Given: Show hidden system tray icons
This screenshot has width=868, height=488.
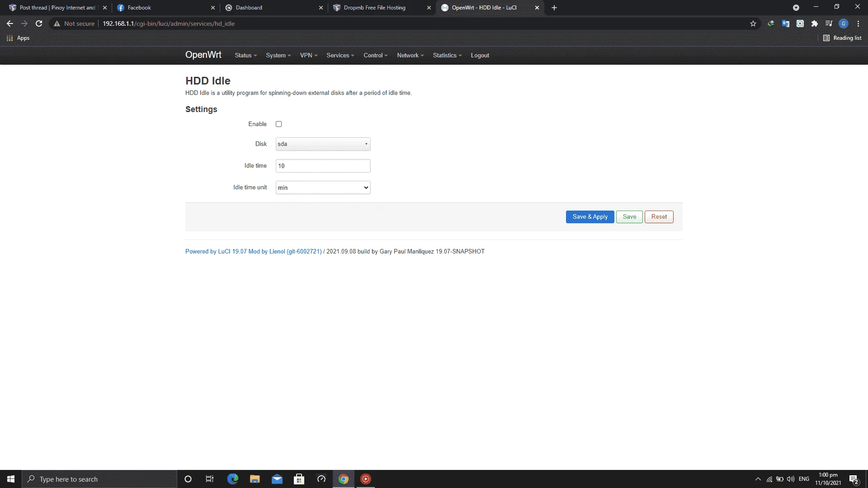Looking at the screenshot, I should point(758,479).
